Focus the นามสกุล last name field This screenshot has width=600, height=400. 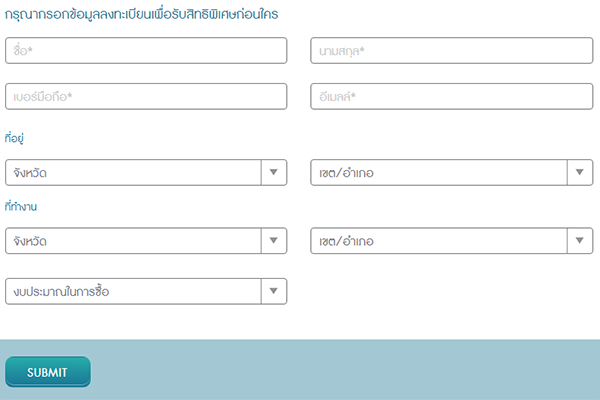pos(452,51)
